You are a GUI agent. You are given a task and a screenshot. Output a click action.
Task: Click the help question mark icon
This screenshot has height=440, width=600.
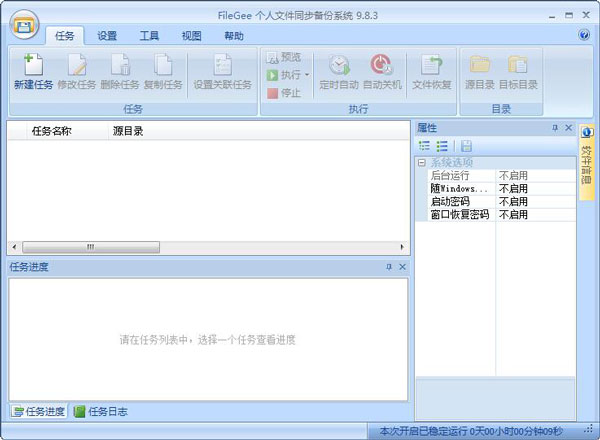coord(584,35)
